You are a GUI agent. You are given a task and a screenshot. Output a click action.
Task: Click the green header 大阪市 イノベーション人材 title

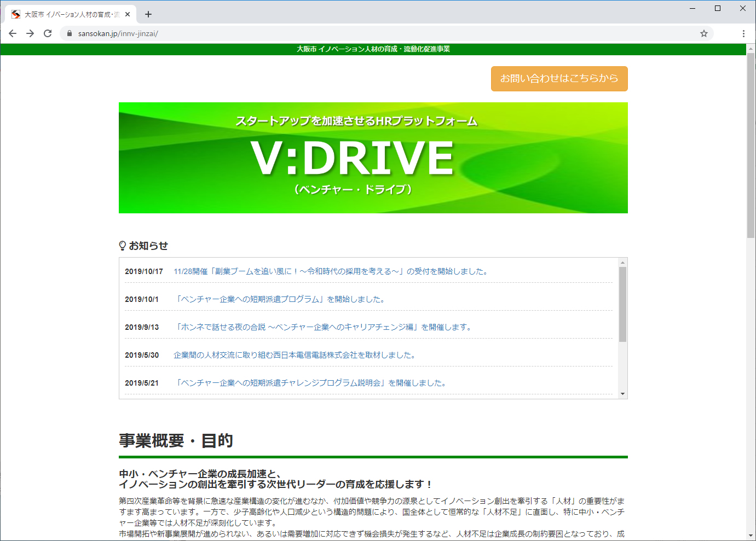coord(373,49)
